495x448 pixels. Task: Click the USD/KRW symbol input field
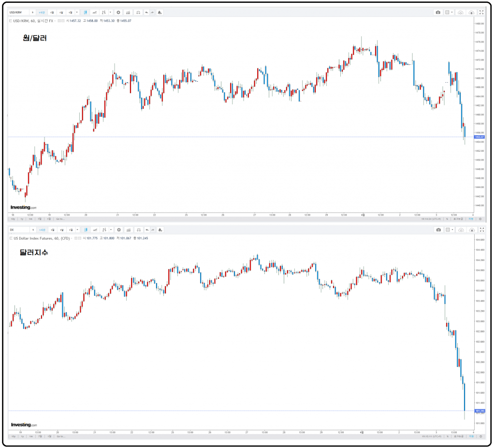click(18, 12)
